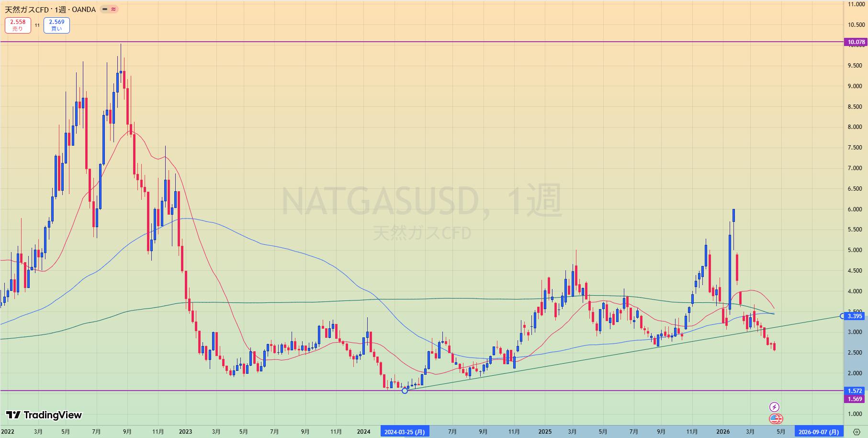Viewport: 868px width, 438px height.
Task: Click the TradingView logo
Action: pyautogui.click(x=44, y=415)
